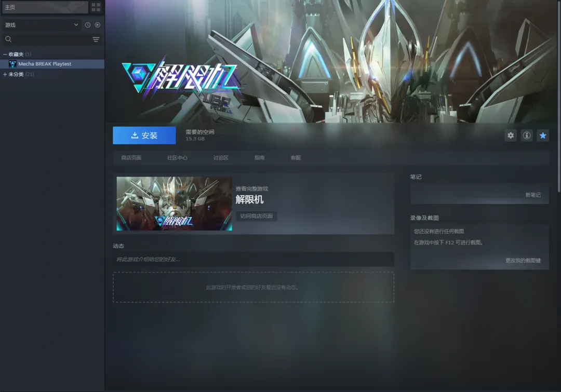
Task: Show game info with the info icon
Action: pos(527,136)
